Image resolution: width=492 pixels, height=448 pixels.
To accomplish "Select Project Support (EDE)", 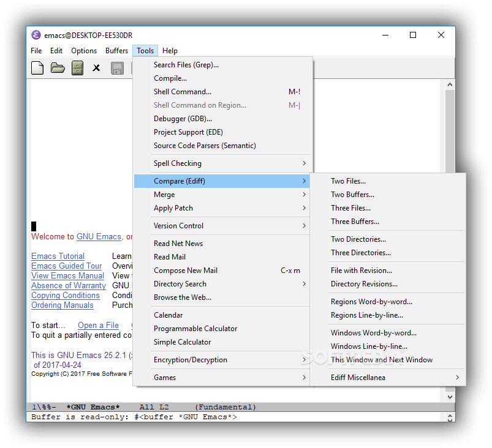I will (x=223, y=132).
